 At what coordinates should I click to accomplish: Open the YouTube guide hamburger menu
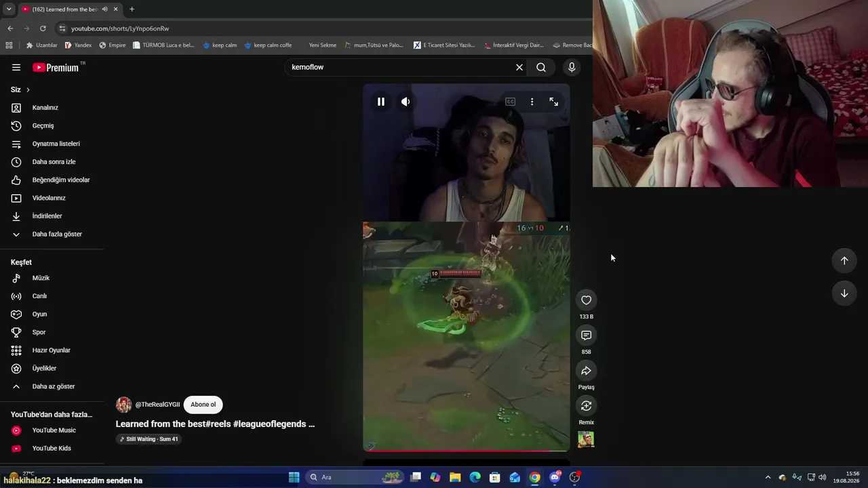[16, 67]
